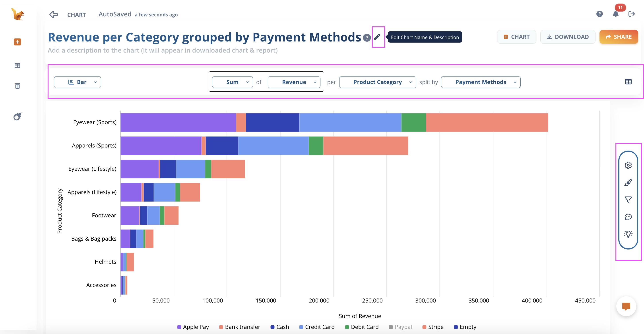Viewport: 644px width, 334px height.
Task: Create new item with orange plus icon
Action: 17,42
